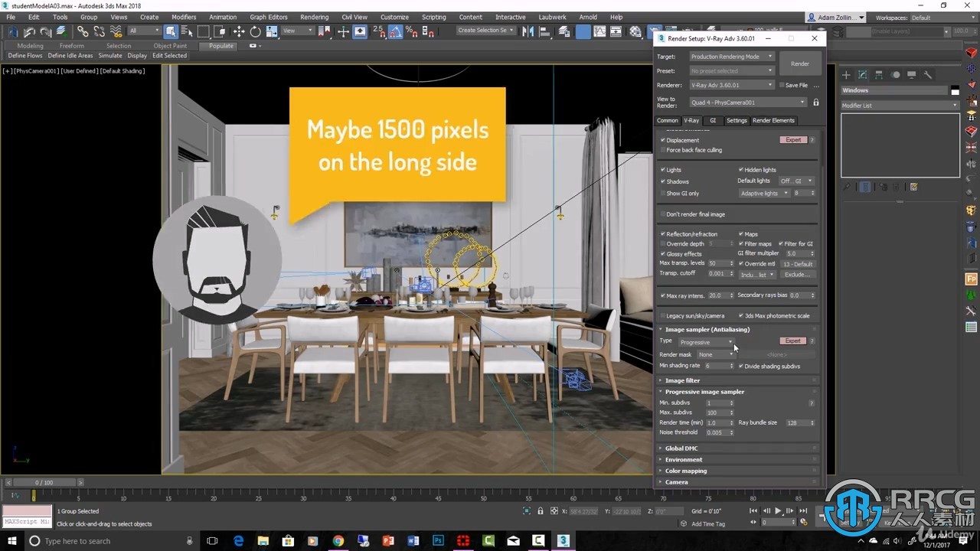Open Target Production Rendering Mode dropdown
Image resolution: width=980 pixels, height=551 pixels.
pyautogui.click(x=732, y=57)
